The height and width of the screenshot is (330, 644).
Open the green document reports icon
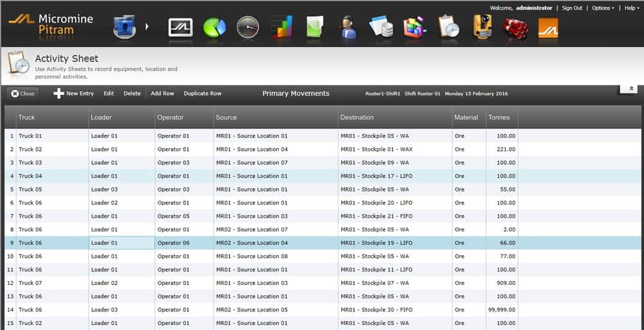[x=315, y=26]
